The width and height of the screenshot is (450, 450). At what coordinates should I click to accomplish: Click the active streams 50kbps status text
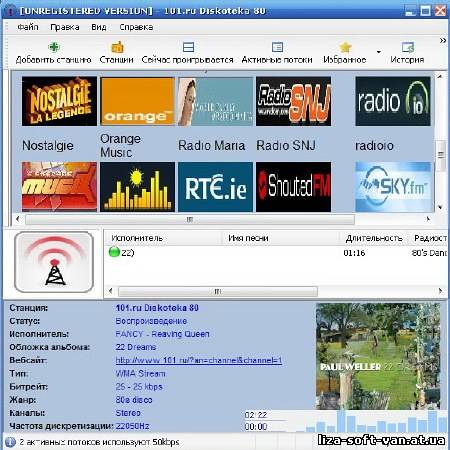(99, 442)
